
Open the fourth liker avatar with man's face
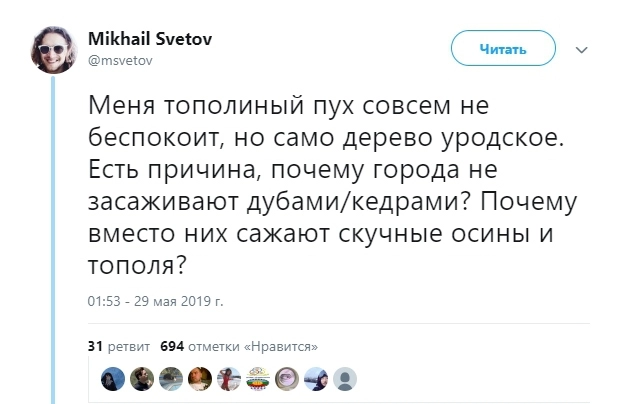coord(199,378)
